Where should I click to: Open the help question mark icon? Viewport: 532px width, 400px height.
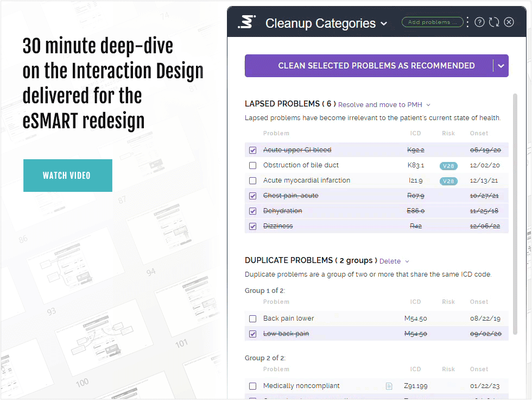click(479, 22)
